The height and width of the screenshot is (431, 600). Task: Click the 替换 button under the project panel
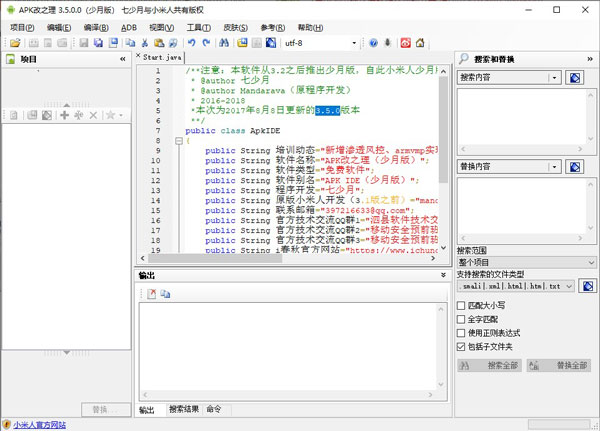pos(105,410)
